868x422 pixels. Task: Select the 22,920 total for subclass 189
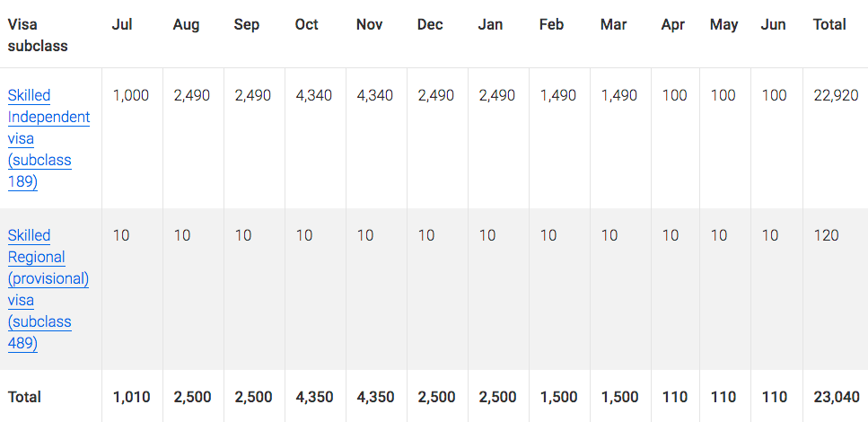point(836,95)
